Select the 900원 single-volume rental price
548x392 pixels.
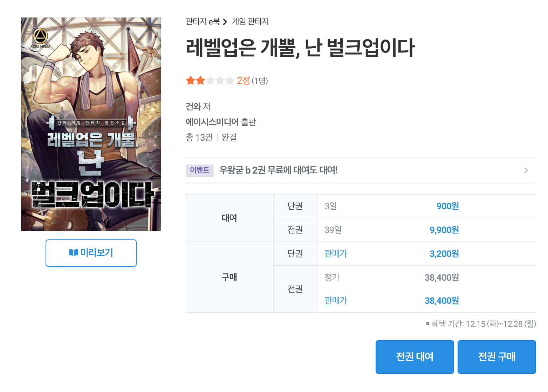(x=447, y=206)
